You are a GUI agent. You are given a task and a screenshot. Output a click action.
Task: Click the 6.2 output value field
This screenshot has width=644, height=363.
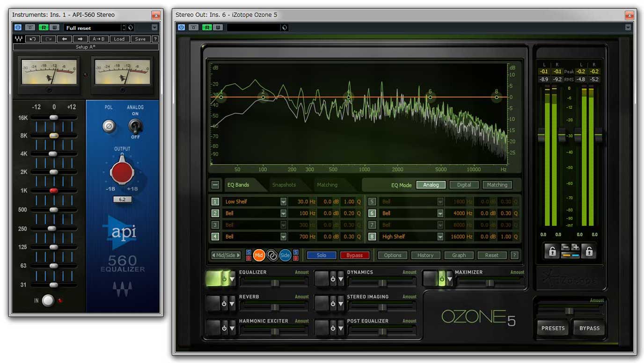pos(122,199)
